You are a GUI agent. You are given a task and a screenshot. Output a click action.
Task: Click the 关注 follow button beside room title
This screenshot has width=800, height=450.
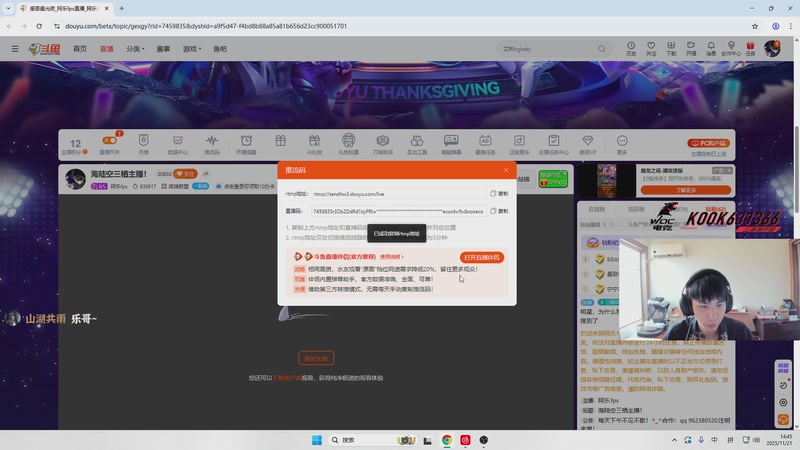coord(185,174)
